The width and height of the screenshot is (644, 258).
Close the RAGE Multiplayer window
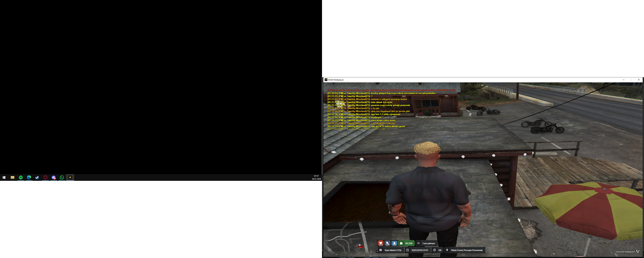click(639, 80)
